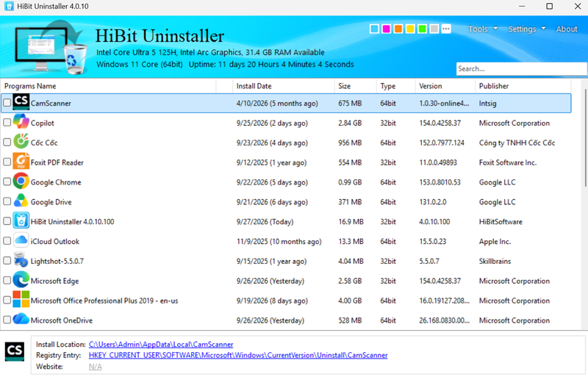588x377 pixels.
Task: Tick the Copilot checkbox
Action: point(7,122)
